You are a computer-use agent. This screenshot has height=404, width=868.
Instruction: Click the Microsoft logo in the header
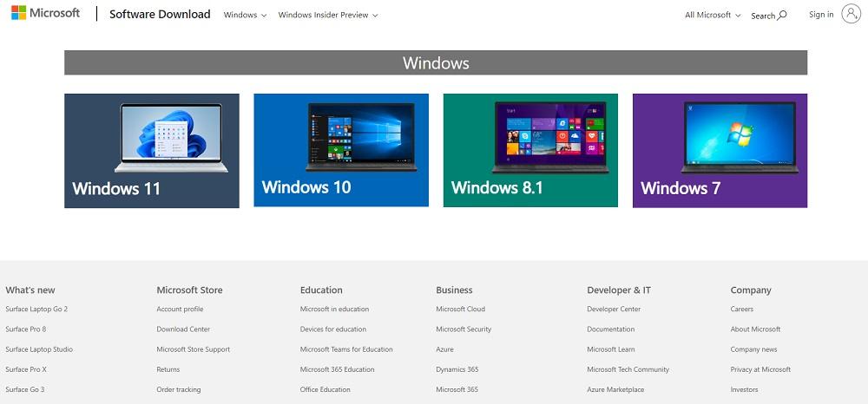[x=45, y=14]
